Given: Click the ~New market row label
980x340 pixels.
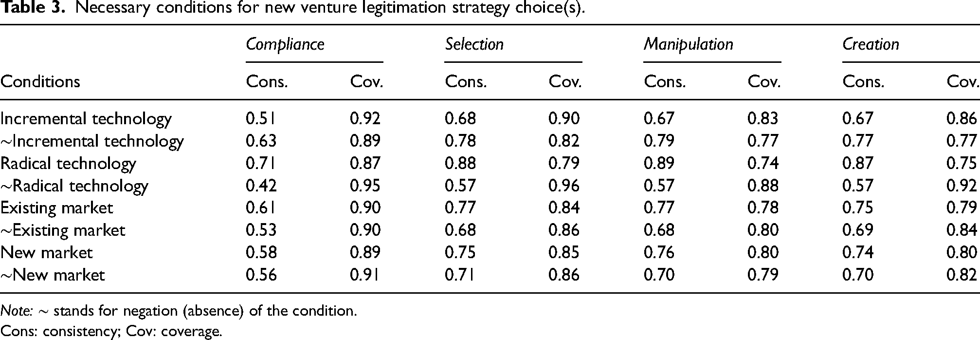Looking at the screenshot, I should (53, 275).
